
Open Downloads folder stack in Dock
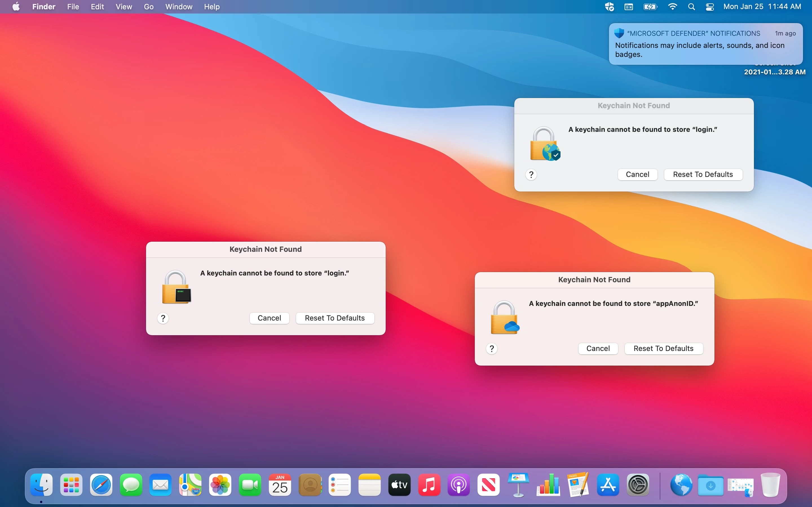pyautogui.click(x=710, y=485)
